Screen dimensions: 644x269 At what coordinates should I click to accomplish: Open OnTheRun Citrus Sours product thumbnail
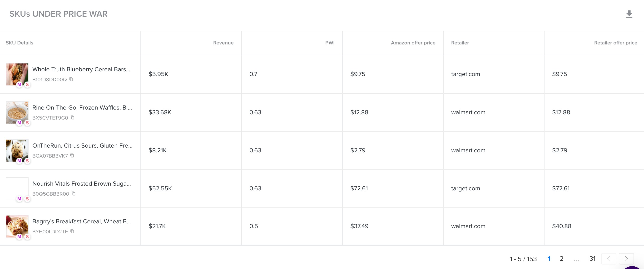[17, 151]
